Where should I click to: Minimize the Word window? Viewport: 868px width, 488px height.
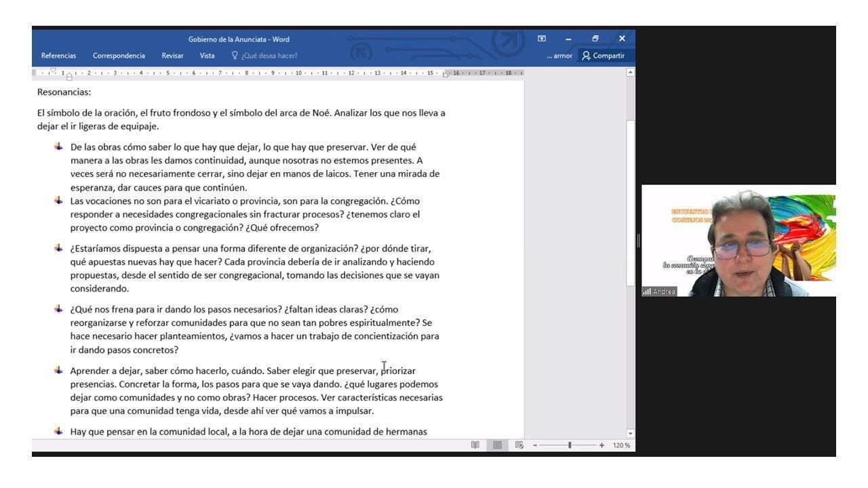(568, 39)
